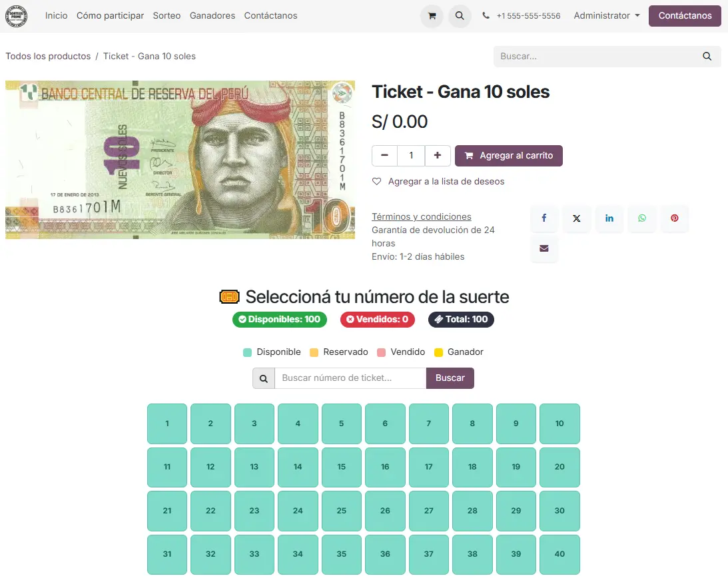This screenshot has width=728, height=578.
Task: Share product on LinkedIn
Action: pyautogui.click(x=609, y=218)
